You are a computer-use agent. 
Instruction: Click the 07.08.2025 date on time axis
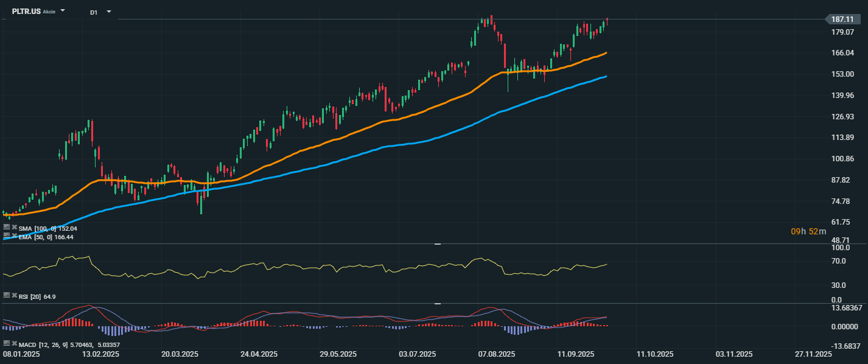(497, 354)
